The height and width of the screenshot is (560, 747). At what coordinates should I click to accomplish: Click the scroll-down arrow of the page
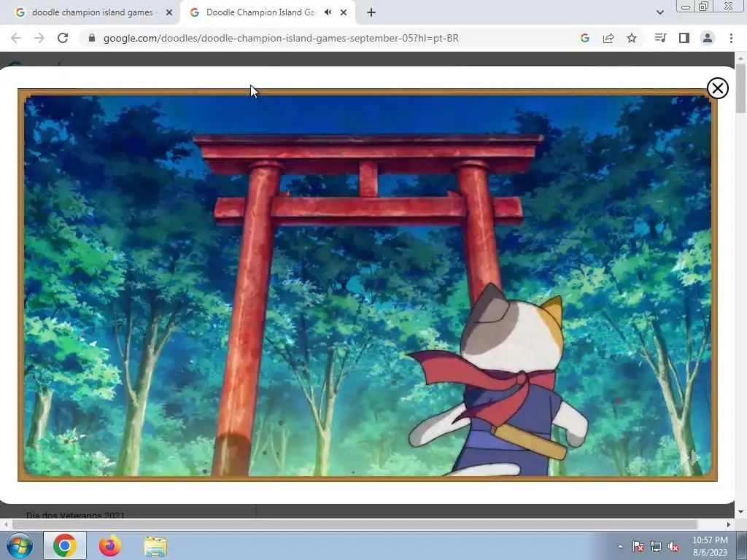740,513
